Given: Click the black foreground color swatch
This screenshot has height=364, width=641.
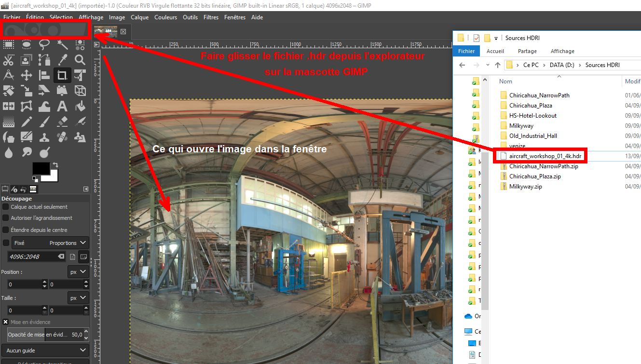Looking at the screenshot, I should pos(41,169).
